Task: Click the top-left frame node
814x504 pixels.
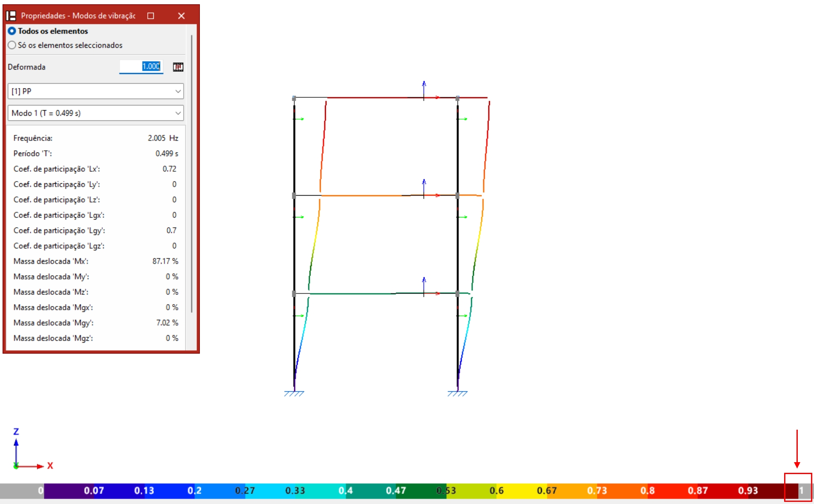Action: (x=294, y=98)
